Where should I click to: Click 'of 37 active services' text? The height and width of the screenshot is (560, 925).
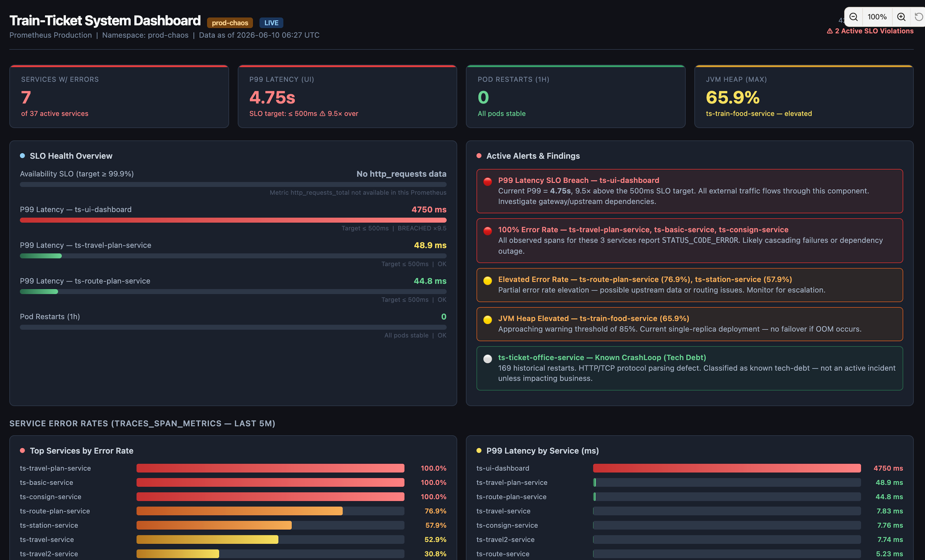coord(55,113)
